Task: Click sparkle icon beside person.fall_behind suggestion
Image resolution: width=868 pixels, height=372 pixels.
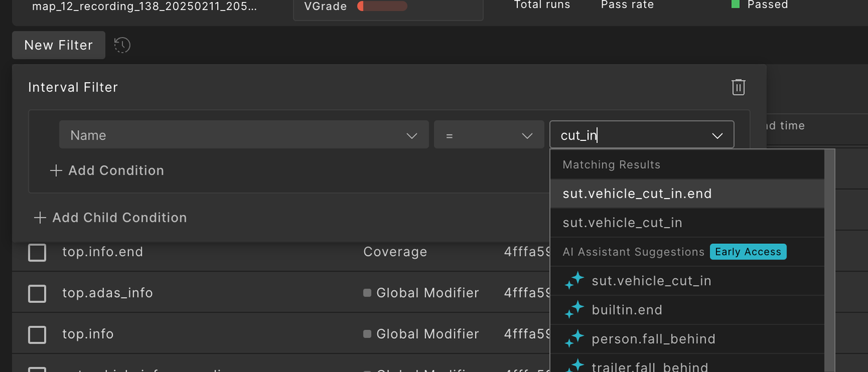Action: tap(574, 339)
